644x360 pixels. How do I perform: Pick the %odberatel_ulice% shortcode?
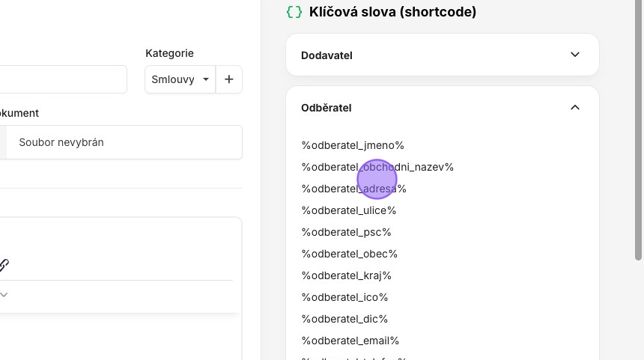tap(349, 210)
